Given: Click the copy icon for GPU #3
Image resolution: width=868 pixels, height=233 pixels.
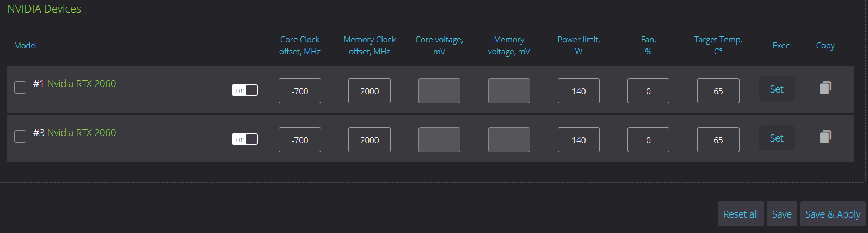Looking at the screenshot, I should click(825, 137).
